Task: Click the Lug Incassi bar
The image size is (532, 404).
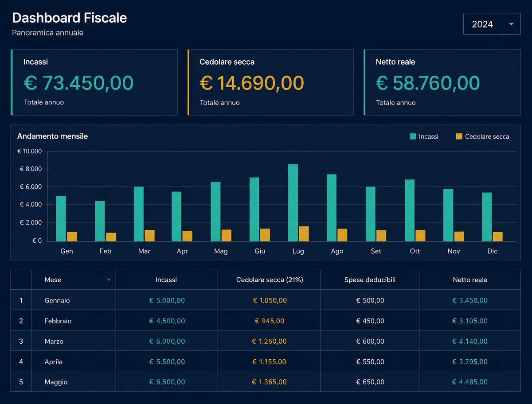Action: tap(293, 202)
